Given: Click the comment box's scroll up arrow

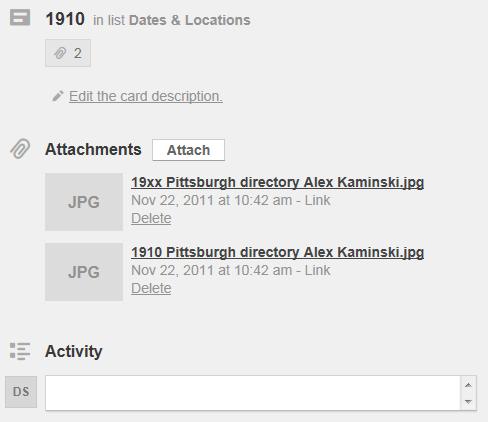Looking at the screenshot, I should [468, 385].
